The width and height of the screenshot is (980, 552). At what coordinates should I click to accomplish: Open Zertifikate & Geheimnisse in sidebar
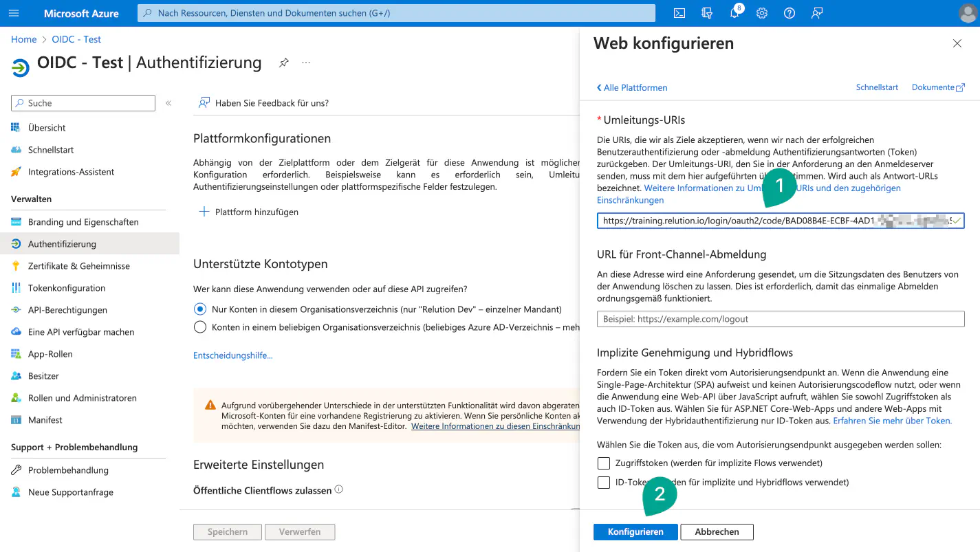[78, 266]
